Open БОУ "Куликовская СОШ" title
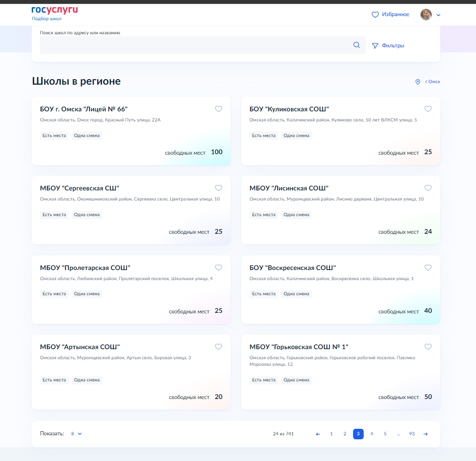The width and height of the screenshot is (476, 461). pos(289,109)
